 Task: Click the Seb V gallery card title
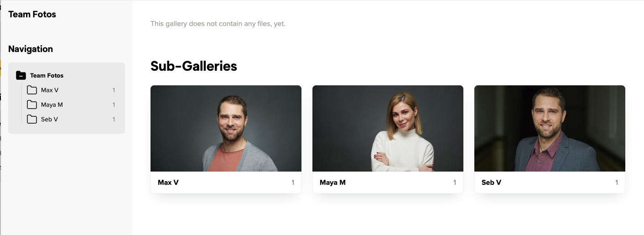coord(491,183)
